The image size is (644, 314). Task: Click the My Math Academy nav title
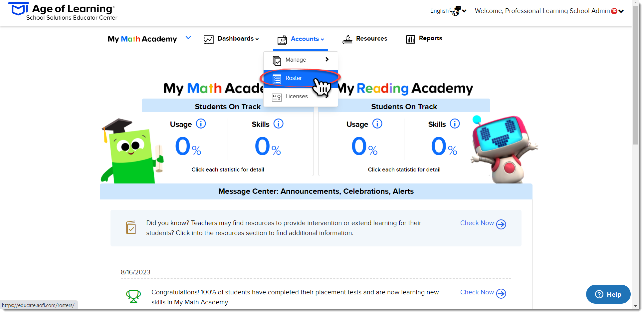click(142, 39)
